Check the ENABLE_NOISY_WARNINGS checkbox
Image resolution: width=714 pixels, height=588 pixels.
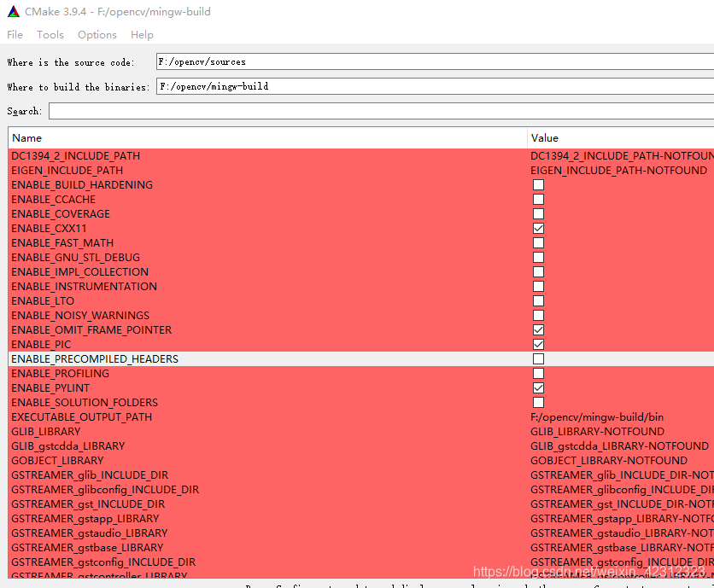(x=538, y=316)
